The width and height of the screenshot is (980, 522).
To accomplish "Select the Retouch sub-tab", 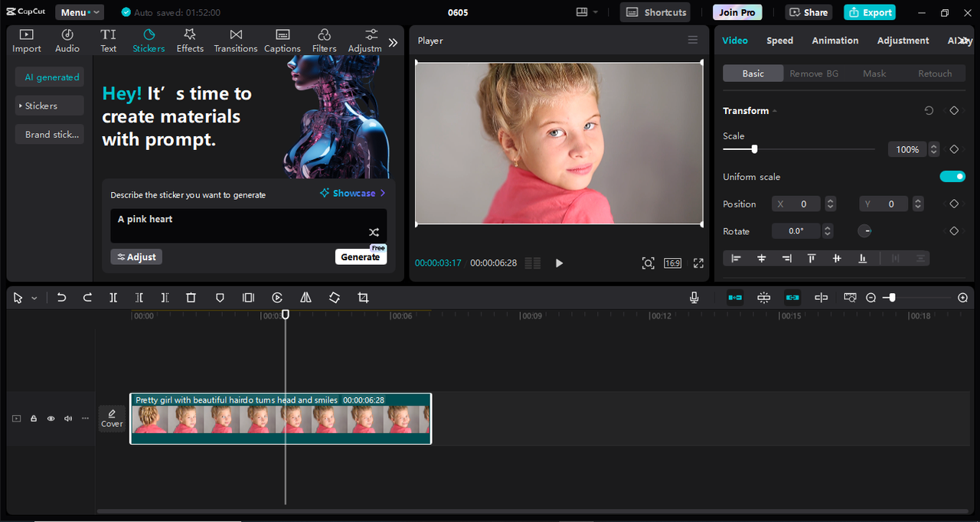I will 935,73.
